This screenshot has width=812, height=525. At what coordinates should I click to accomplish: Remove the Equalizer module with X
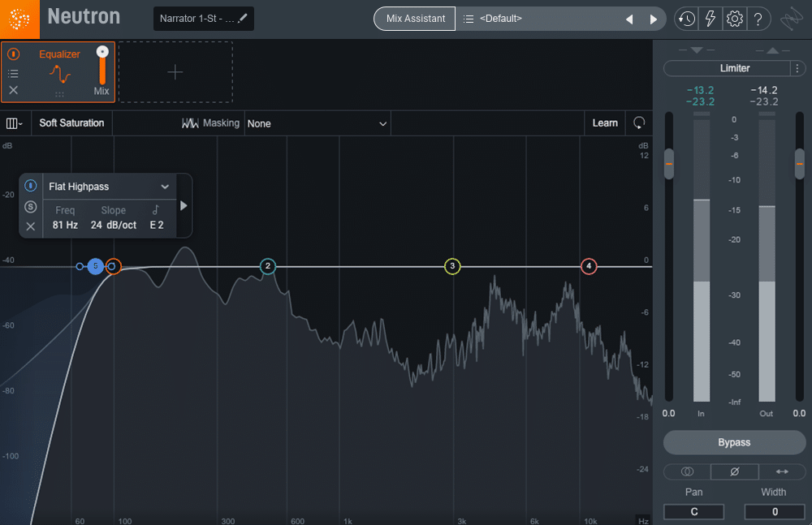coord(14,90)
